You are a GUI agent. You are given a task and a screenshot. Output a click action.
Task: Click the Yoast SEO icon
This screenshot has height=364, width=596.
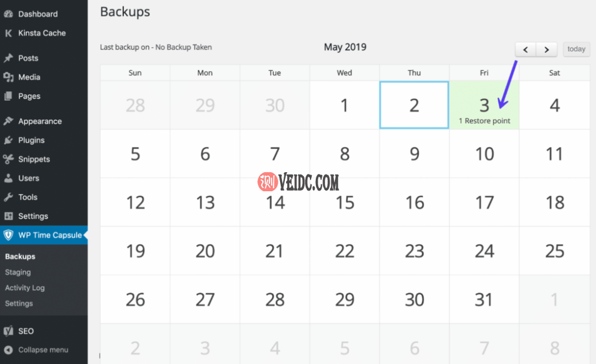pos(8,331)
